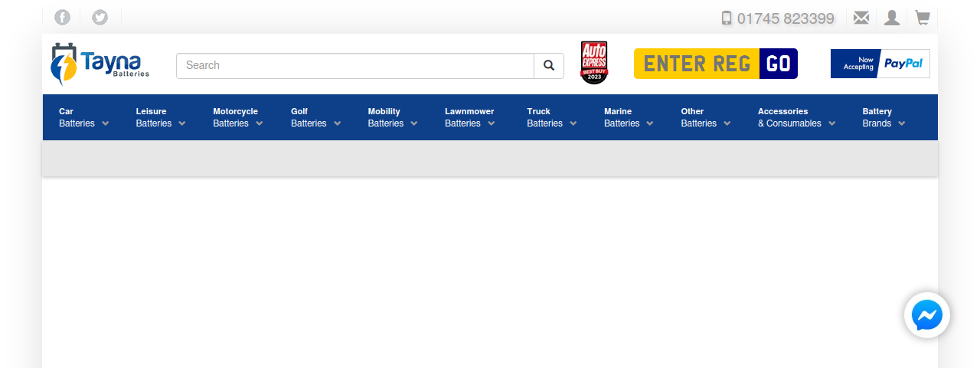Expand the Battery Brands dropdown arrow

point(902,123)
